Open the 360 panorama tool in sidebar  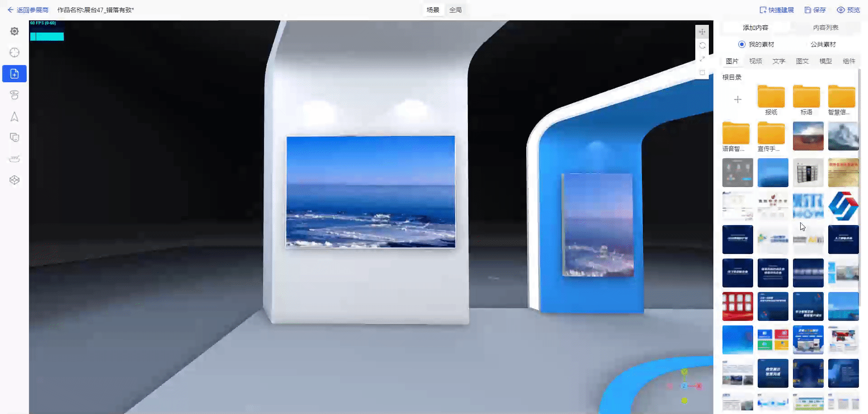(x=14, y=159)
